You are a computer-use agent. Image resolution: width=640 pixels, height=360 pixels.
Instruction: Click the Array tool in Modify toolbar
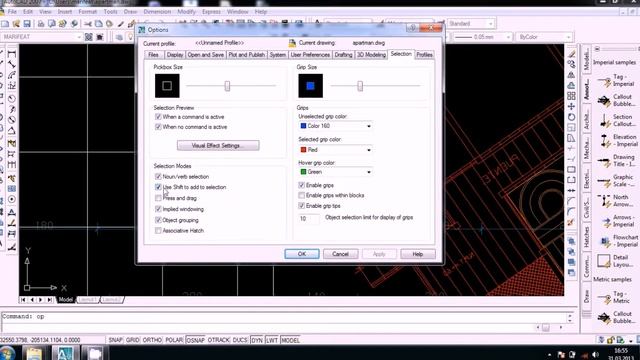pyautogui.click(x=571, y=96)
